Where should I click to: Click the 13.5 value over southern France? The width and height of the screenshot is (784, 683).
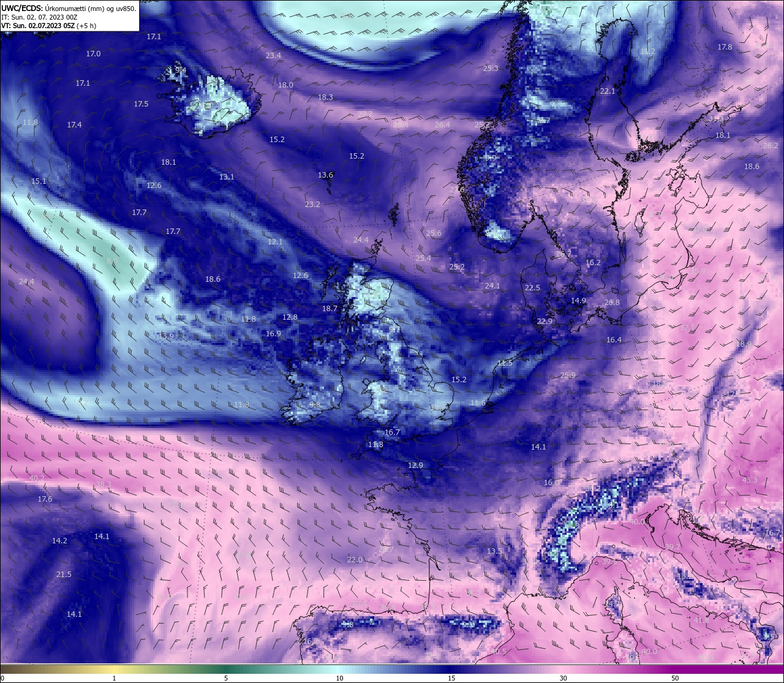494,551
